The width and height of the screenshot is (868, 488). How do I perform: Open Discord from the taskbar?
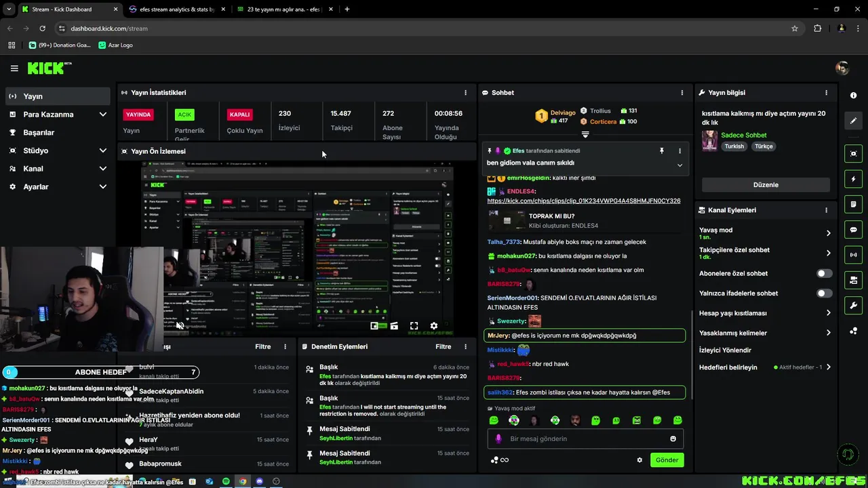[x=259, y=482]
